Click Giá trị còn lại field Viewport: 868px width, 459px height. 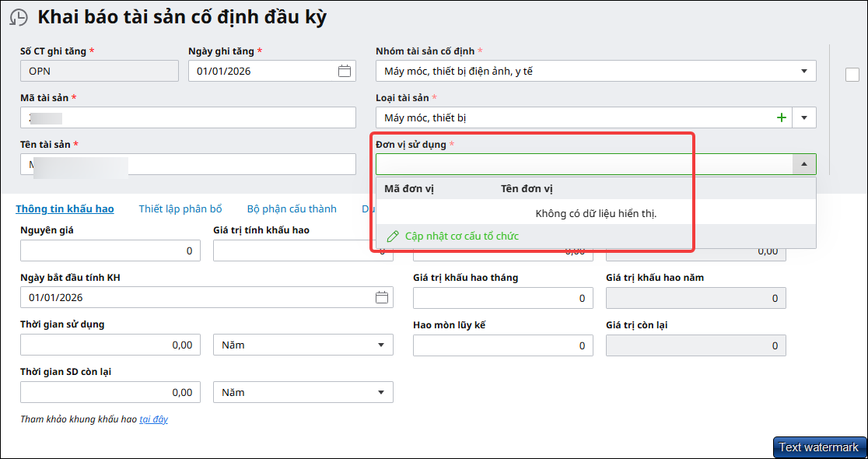[x=696, y=345]
